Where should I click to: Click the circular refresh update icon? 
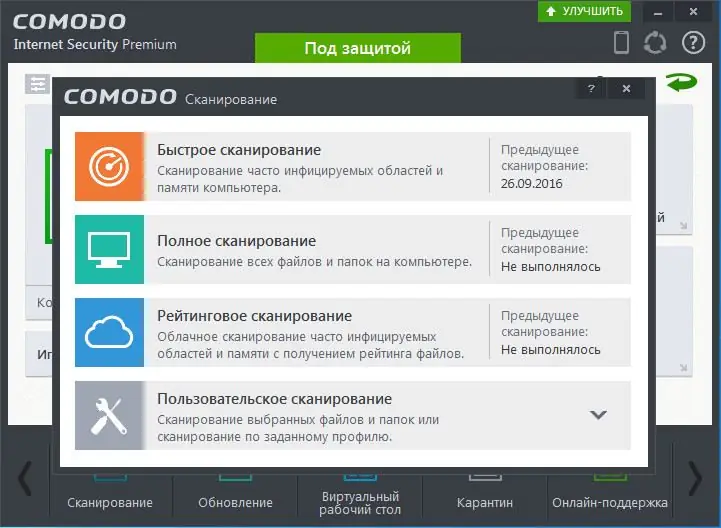coord(655,43)
